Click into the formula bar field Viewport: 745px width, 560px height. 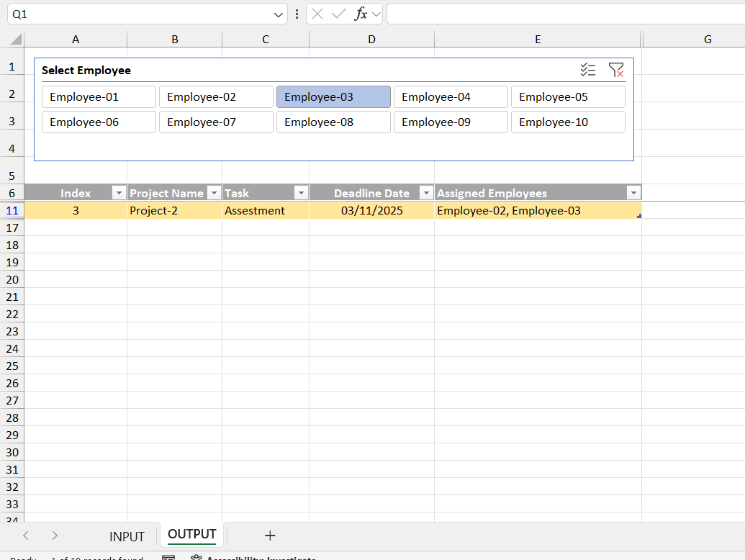tap(565, 14)
